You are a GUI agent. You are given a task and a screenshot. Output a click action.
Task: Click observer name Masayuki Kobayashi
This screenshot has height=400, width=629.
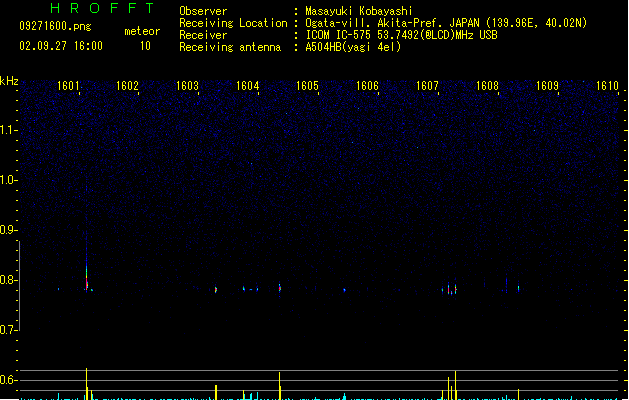coord(359,11)
